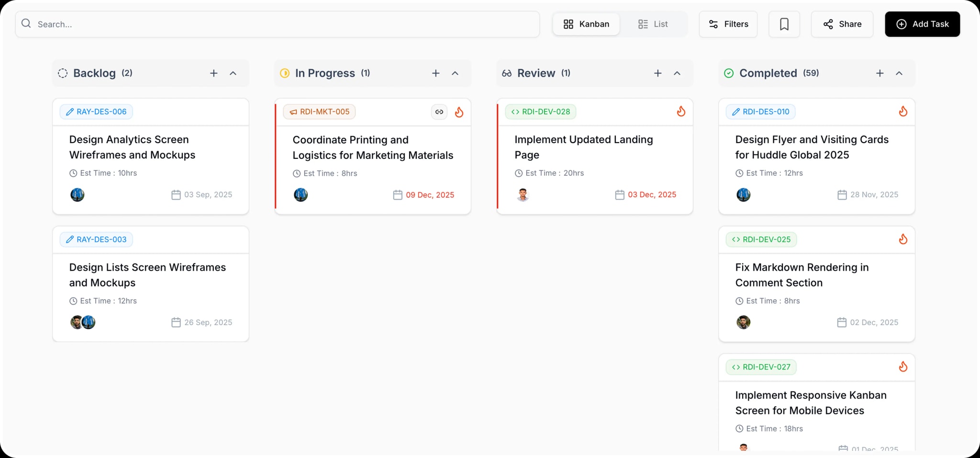Add a task to In Progress column

click(x=435, y=73)
